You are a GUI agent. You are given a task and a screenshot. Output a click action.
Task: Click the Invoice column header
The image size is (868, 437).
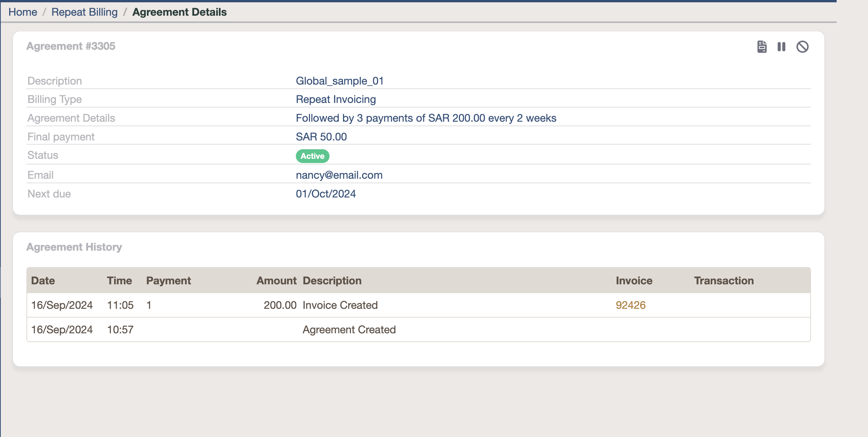pyautogui.click(x=634, y=280)
